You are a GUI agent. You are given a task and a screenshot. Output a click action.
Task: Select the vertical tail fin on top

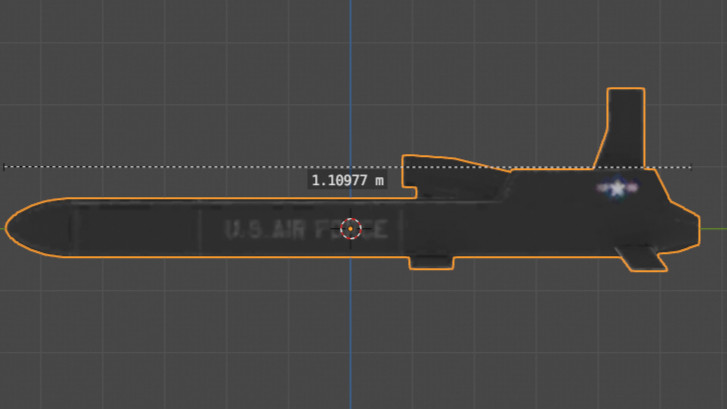(621, 128)
